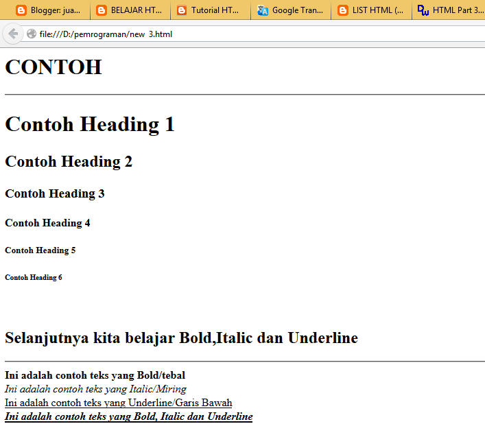Screen dimensions: 485x448
Task: Click the Selanjutnya kita belajar heading
Action: click(181, 338)
